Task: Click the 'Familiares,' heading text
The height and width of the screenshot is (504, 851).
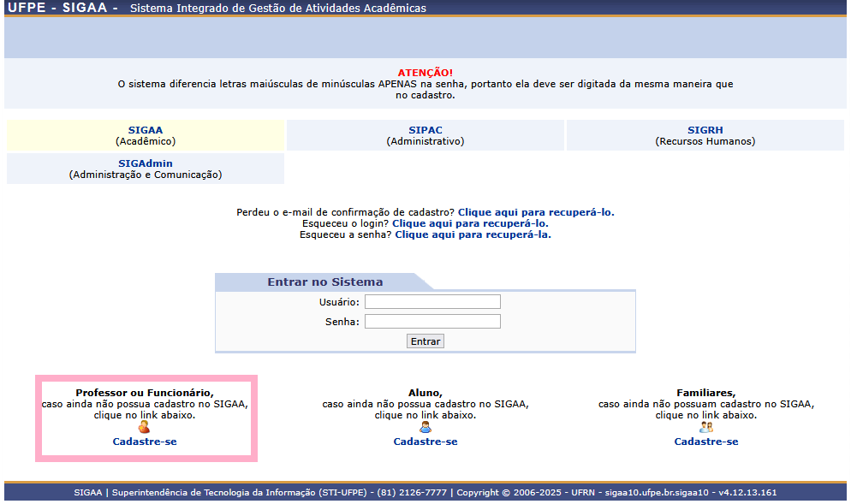Action: (706, 393)
